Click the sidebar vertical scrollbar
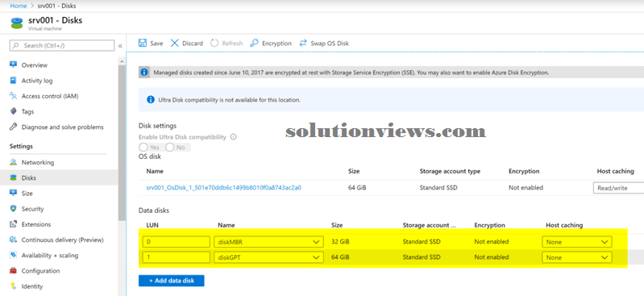 tap(122, 142)
